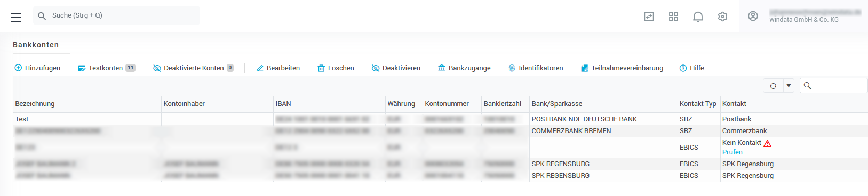Image resolution: width=868 pixels, height=196 pixels.
Task: Select the Bankkonten tab heading
Action: pyautogui.click(x=36, y=45)
